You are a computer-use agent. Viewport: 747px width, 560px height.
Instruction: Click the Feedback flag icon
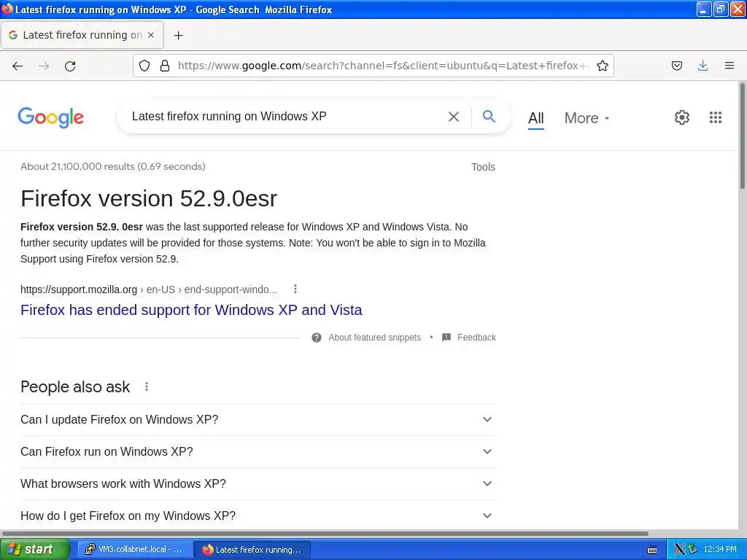click(446, 338)
